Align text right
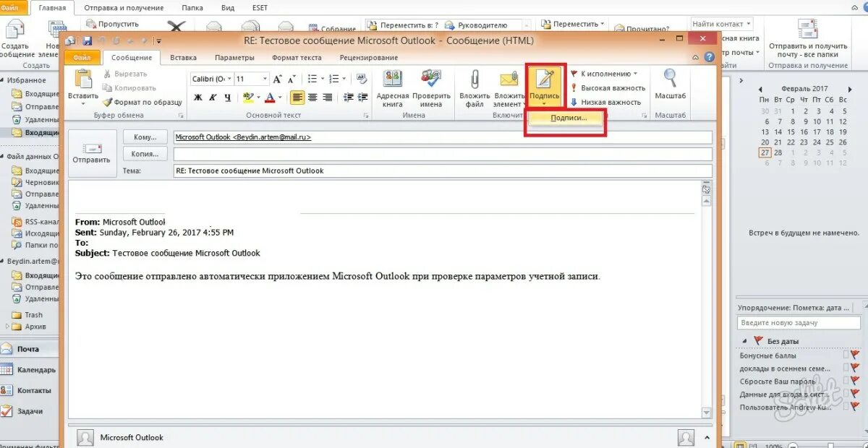868x448 pixels. pos(328,98)
